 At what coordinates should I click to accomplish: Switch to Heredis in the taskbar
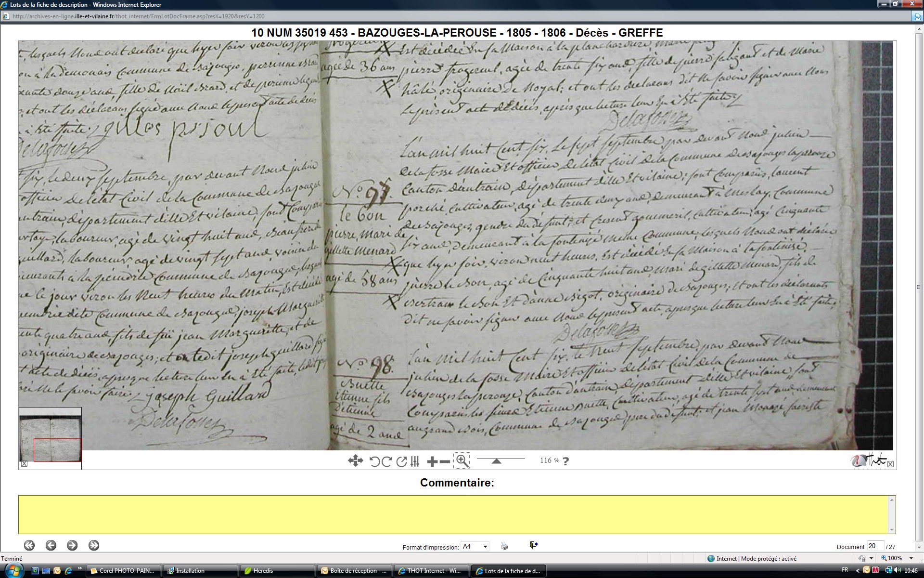(263, 571)
